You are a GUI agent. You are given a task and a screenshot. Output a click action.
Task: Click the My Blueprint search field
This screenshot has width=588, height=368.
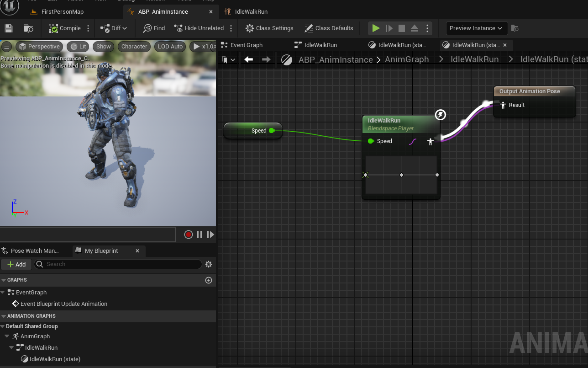(x=119, y=264)
